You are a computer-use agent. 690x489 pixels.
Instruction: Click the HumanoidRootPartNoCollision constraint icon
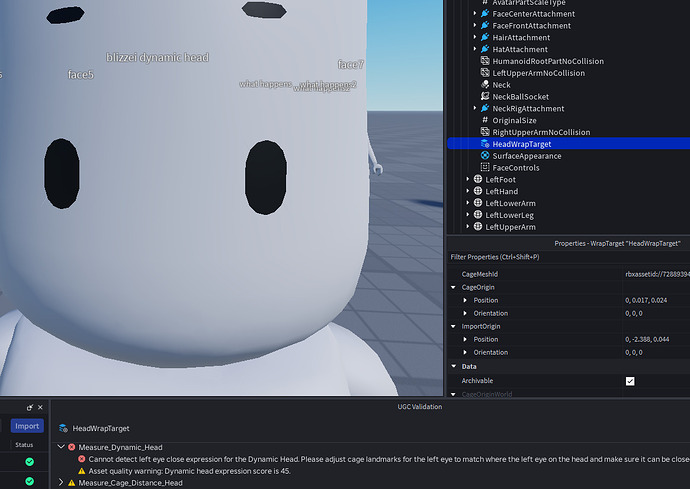(485, 61)
